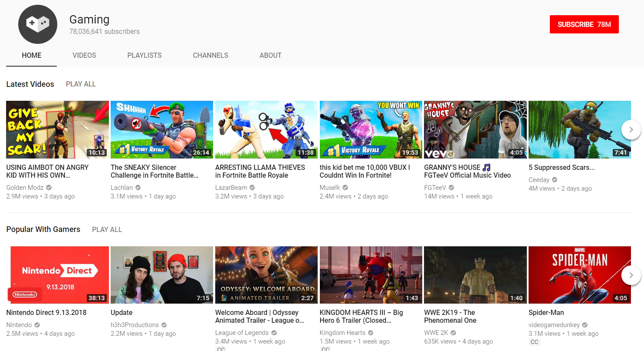
Task: Open title 'Nintendo Direct 9.13.2018'
Action: 46,312
